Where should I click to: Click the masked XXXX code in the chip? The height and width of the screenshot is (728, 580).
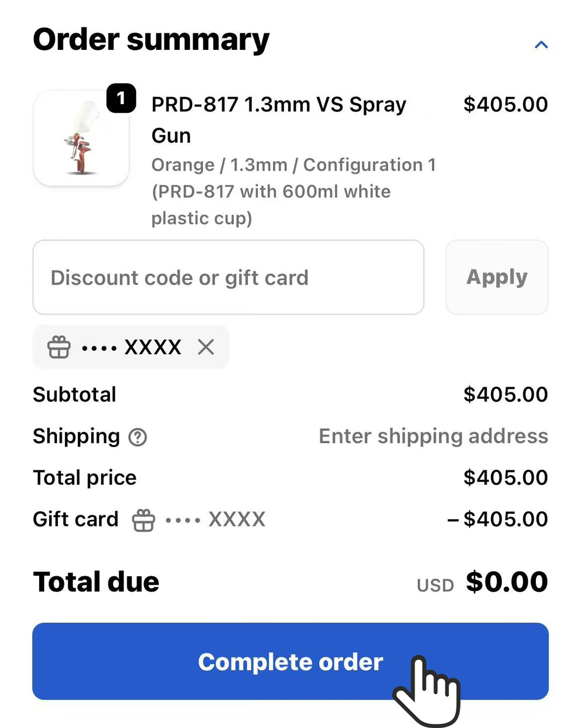coord(153,347)
